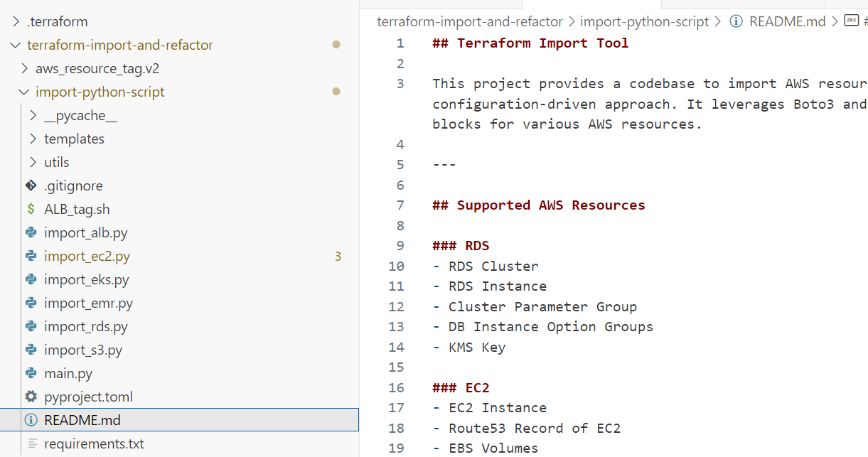
Task: Collapse the terraform-import-and-refactor folder
Action: 16,45
